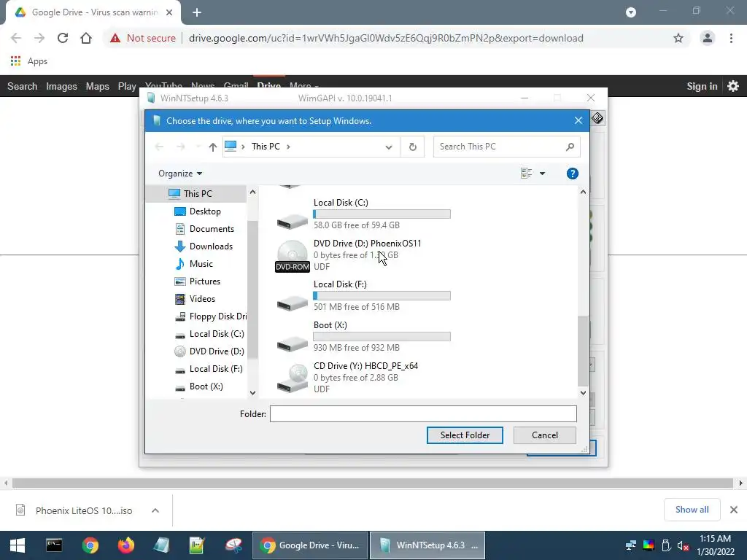Select Boot (X:) drive icon in list
The height and width of the screenshot is (560, 747).
tap(293, 344)
